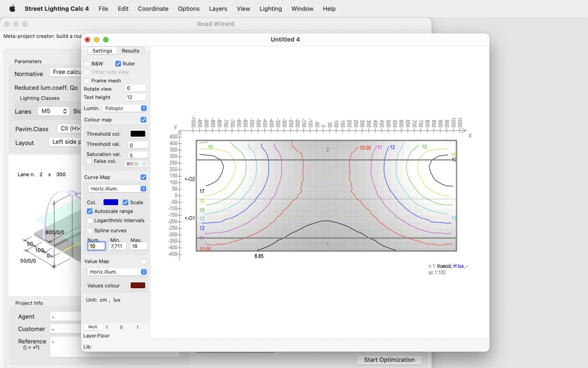The width and height of the screenshot is (588, 368).
Task: Click the 8.85 contour label
Action: click(259, 256)
